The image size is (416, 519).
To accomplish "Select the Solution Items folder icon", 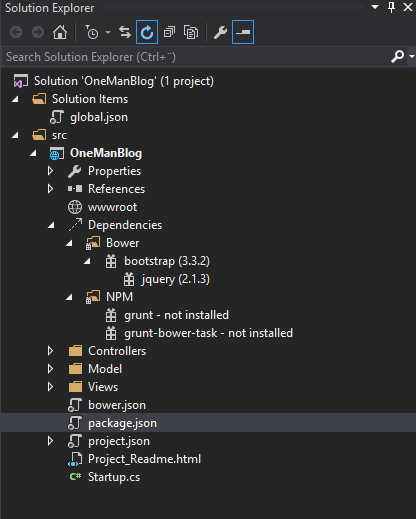I will point(39,99).
